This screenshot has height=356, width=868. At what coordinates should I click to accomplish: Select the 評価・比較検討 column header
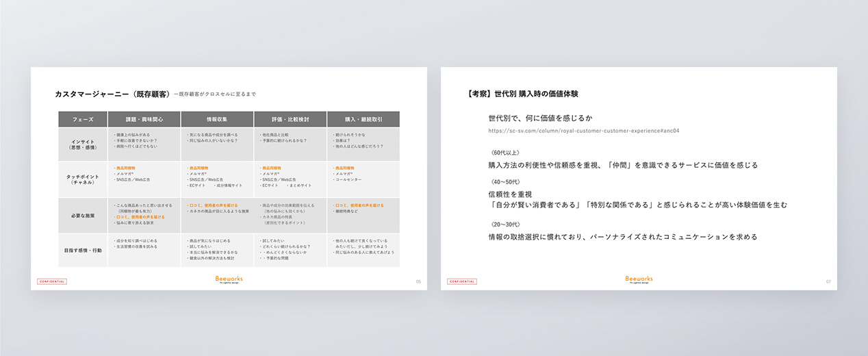[x=290, y=119]
